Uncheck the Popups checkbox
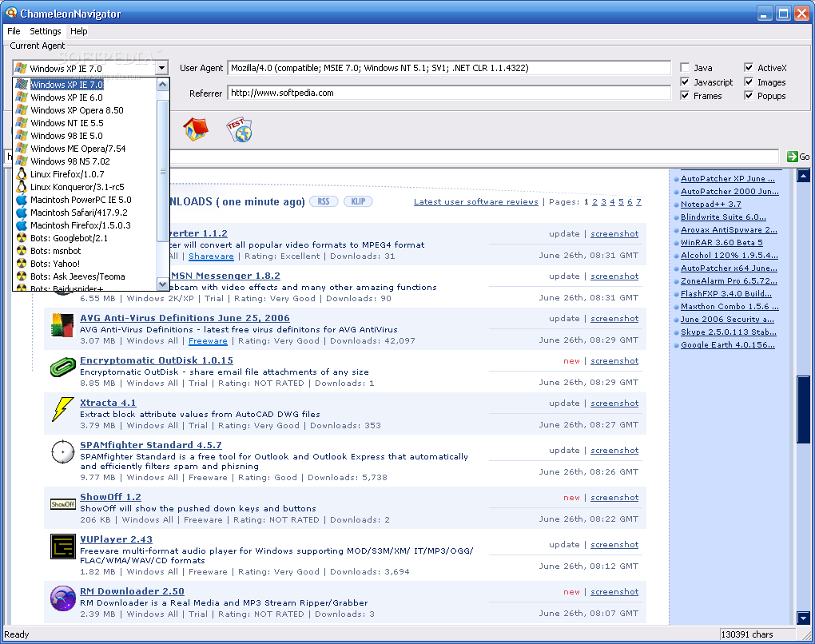This screenshot has height=644, width=815. click(749, 96)
